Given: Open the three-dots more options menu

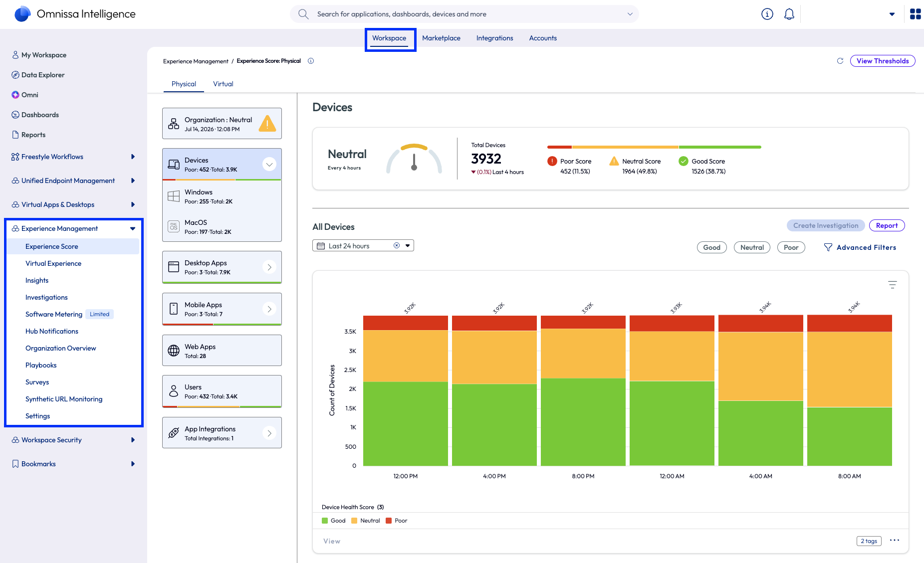Looking at the screenshot, I should pyautogui.click(x=895, y=540).
